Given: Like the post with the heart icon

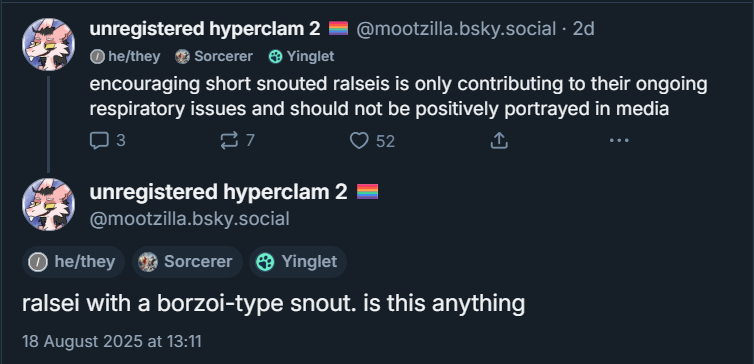Looking at the screenshot, I should (x=359, y=141).
